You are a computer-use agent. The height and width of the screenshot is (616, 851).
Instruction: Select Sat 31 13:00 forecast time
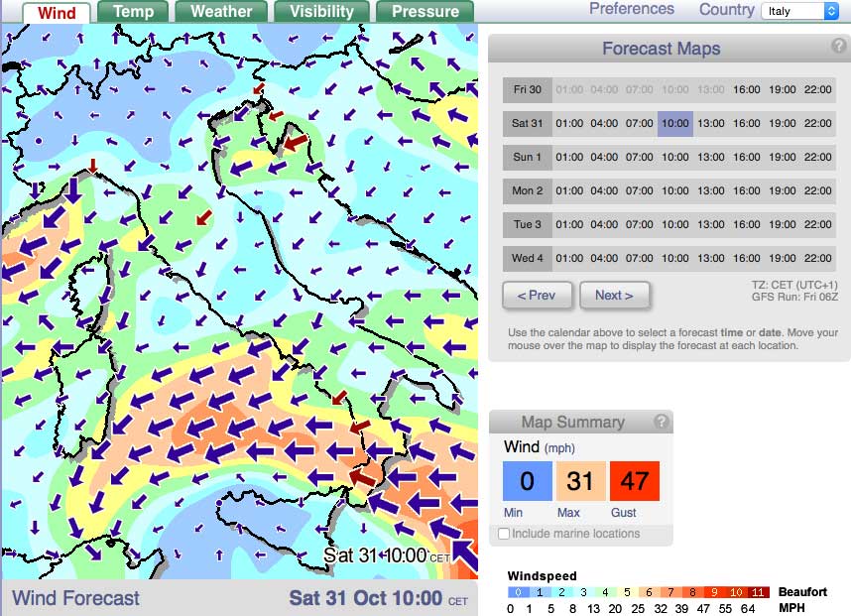710,124
